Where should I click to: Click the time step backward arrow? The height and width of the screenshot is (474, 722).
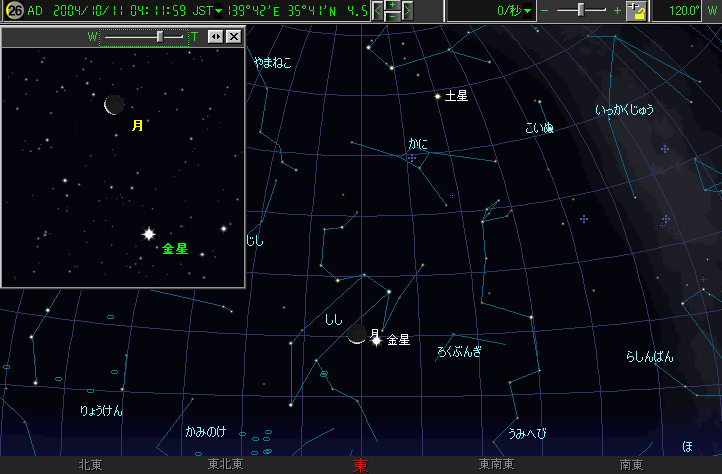[378, 11]
